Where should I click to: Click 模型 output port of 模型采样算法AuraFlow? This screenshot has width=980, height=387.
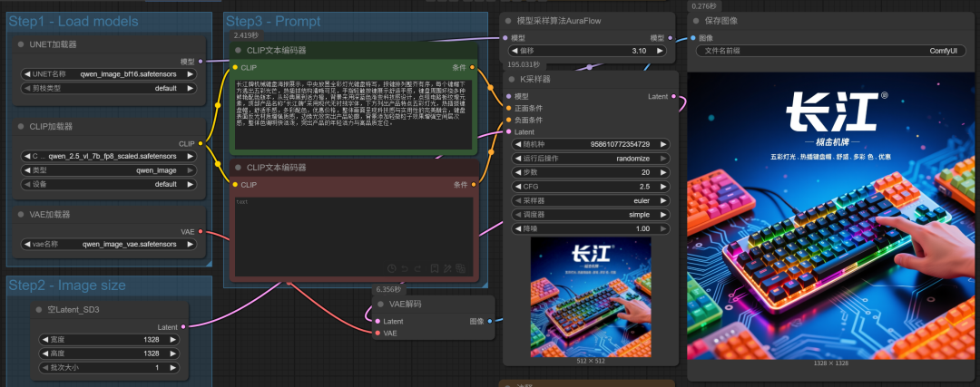[671, 38]
